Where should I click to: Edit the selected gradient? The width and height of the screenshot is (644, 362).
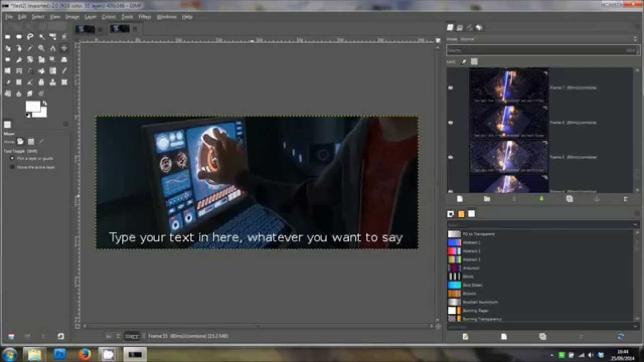click(x=465, y=336)
